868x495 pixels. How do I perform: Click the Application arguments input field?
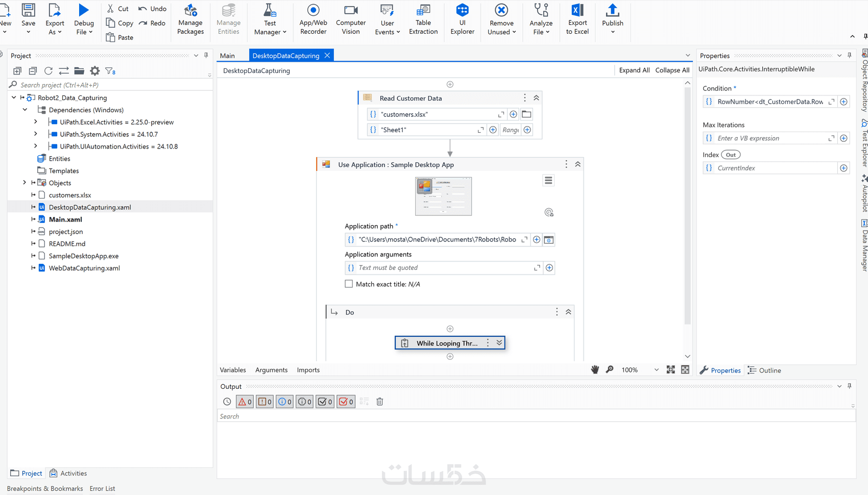(x=443, y=267)
